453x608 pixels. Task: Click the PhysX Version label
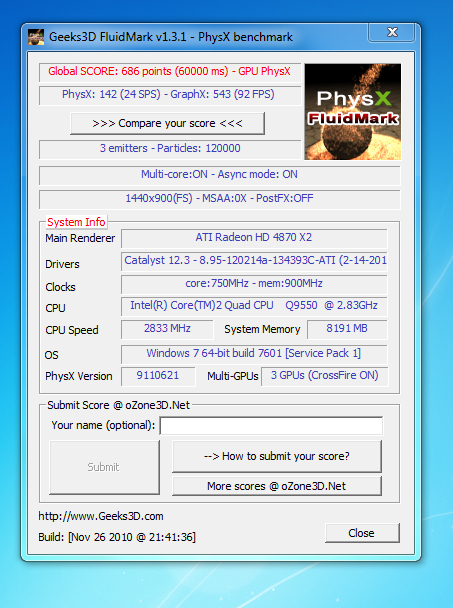(x=79, y=376)
